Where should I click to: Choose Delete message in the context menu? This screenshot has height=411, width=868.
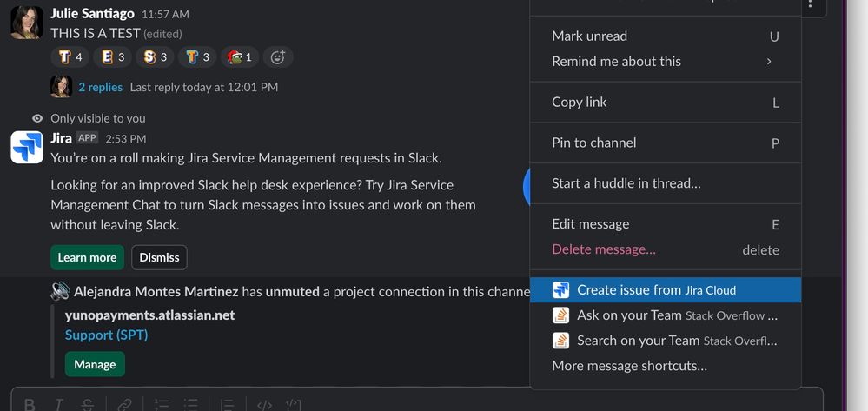point(666,249)
